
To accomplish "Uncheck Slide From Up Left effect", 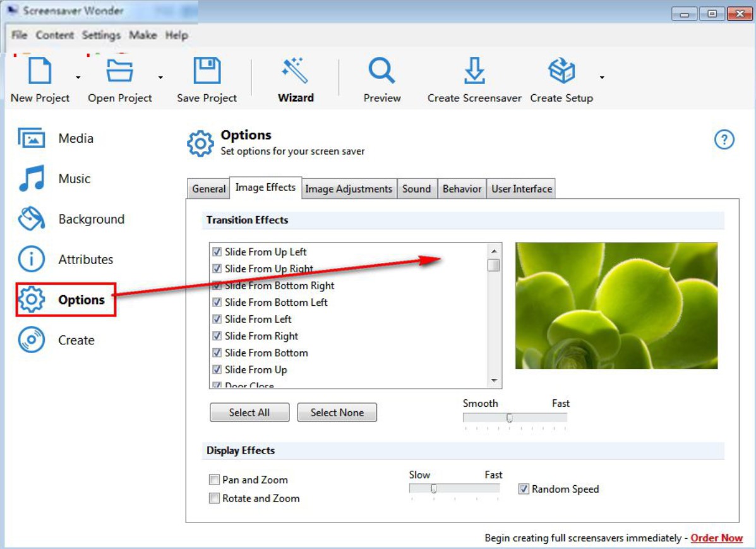I will pos(217,252).
